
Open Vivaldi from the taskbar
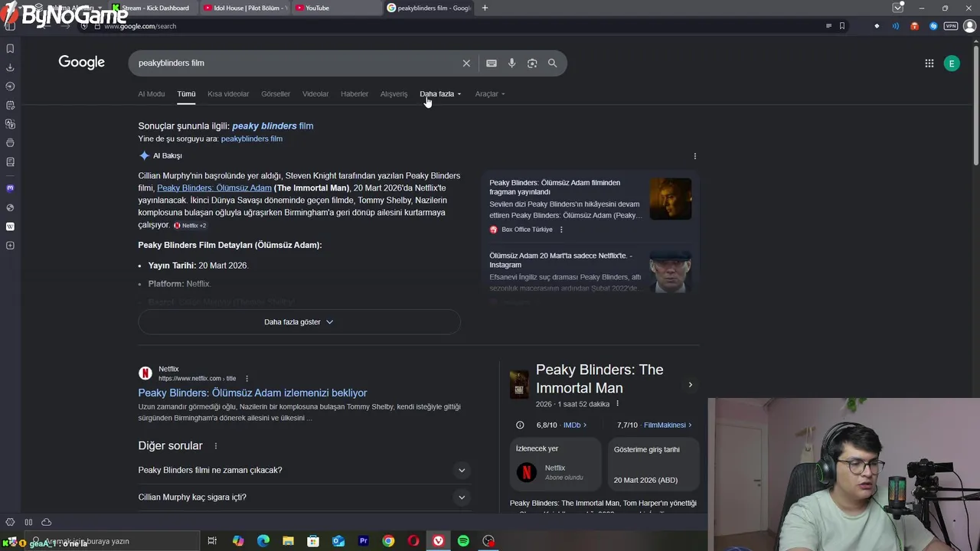[438, 541]
